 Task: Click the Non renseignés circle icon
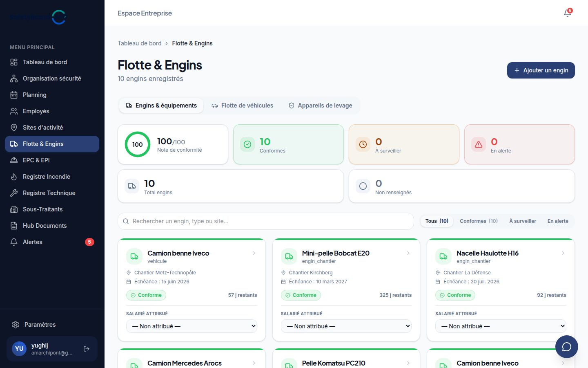click(x=363, y=186)
